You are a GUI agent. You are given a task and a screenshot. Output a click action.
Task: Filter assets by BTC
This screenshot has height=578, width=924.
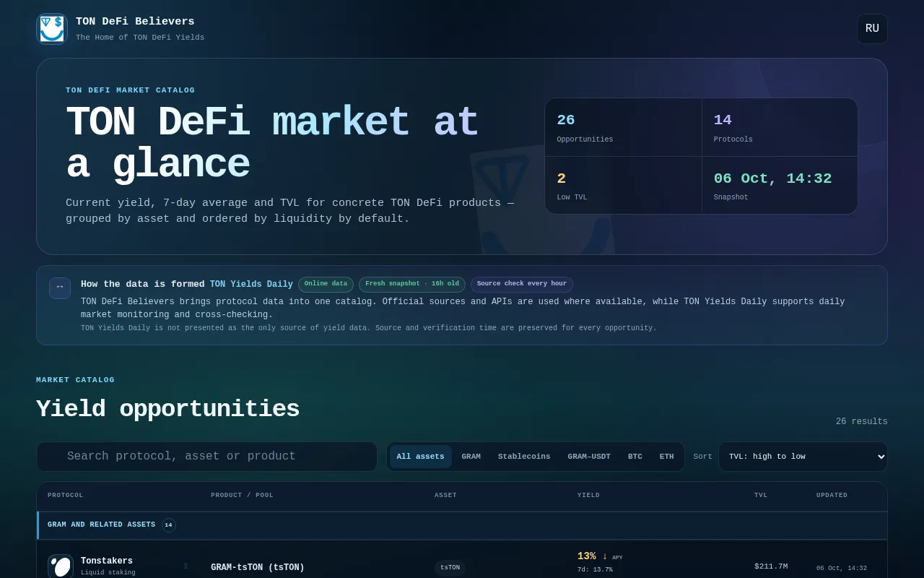635,457
